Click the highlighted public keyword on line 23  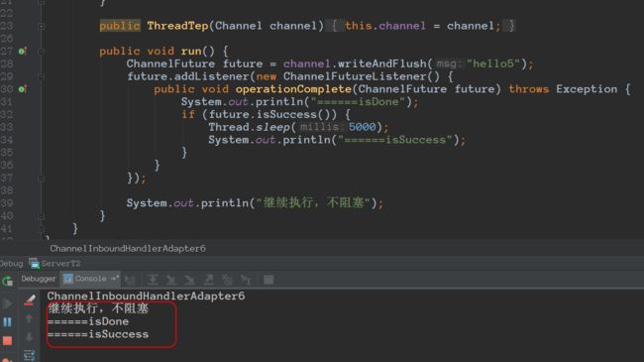[x=120, y=26]
